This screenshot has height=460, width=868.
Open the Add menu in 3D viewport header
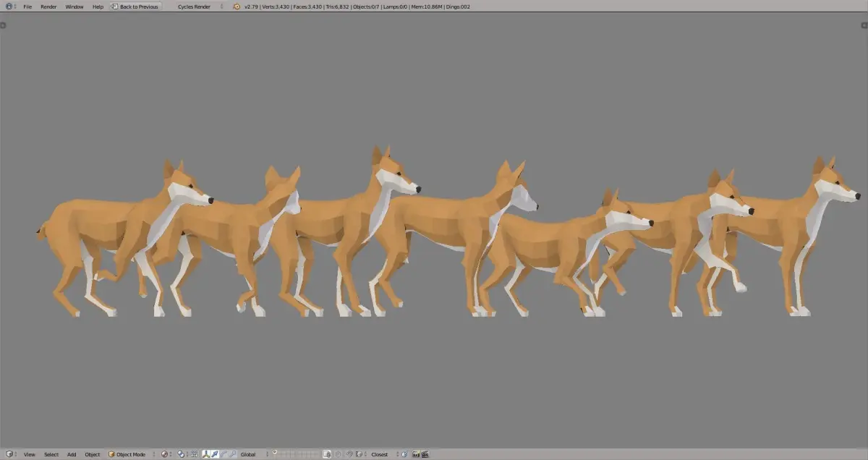(72, 454)
